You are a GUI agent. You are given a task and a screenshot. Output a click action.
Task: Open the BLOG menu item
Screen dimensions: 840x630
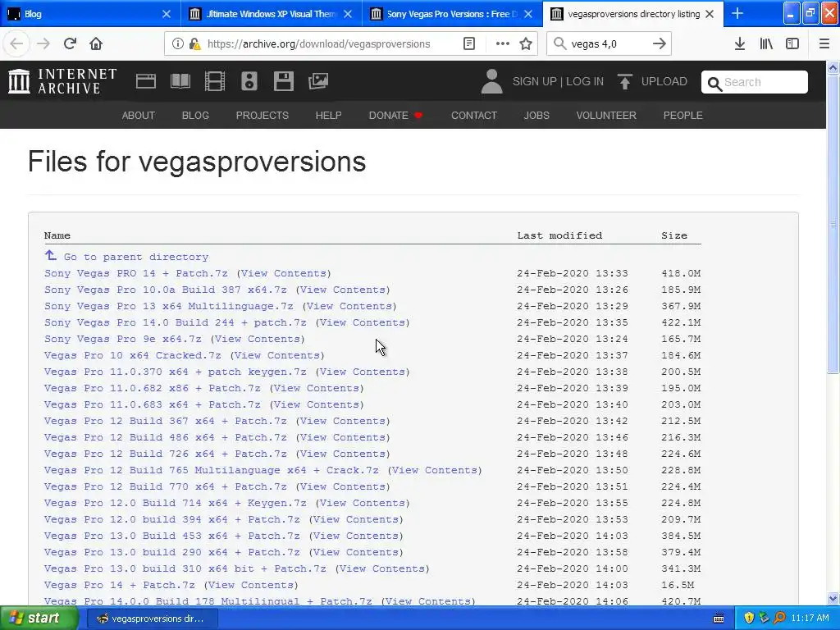(195, 115)
